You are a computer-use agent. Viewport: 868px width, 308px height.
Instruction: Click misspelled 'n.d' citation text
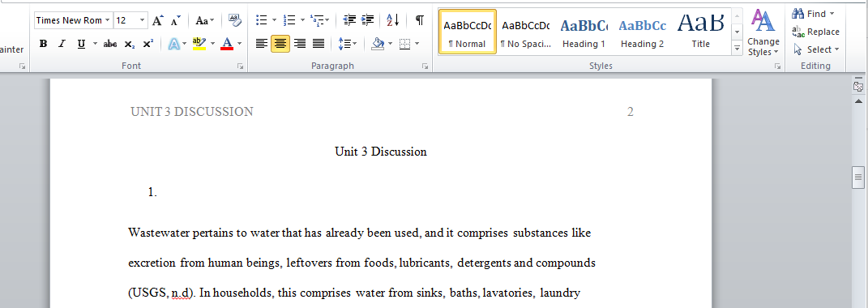181,293
